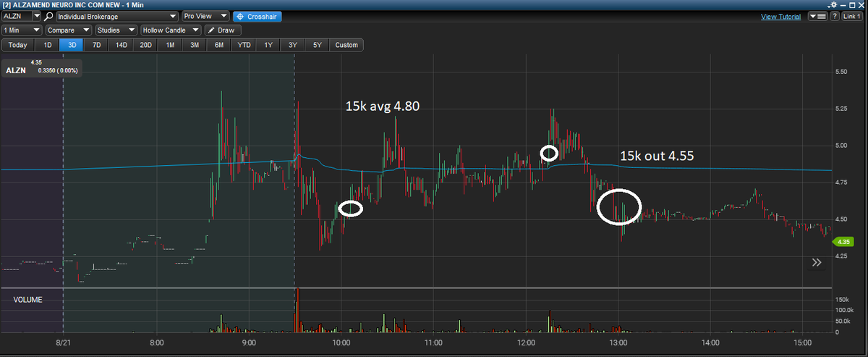This screenshot has width=868, height=357.
Task: Click the ALZN price legend box
Action: coord(43,67)
